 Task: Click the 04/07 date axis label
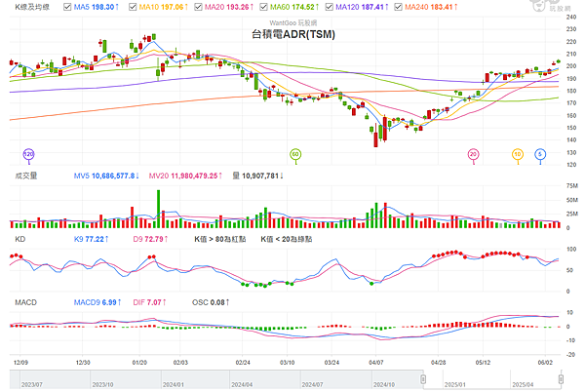click(375, 363)
